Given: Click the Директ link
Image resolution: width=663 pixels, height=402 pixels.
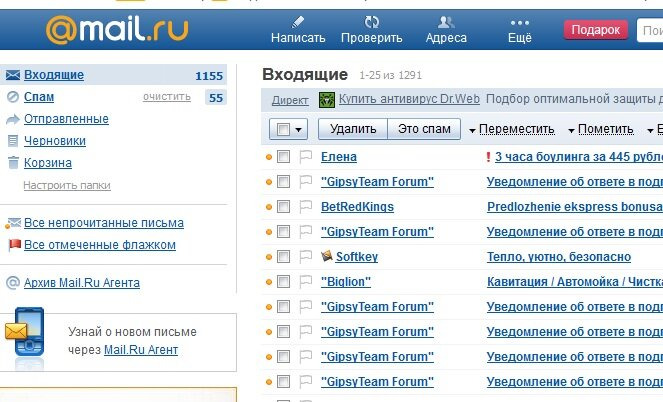Looking at the screenshot, I should [290, 100].
